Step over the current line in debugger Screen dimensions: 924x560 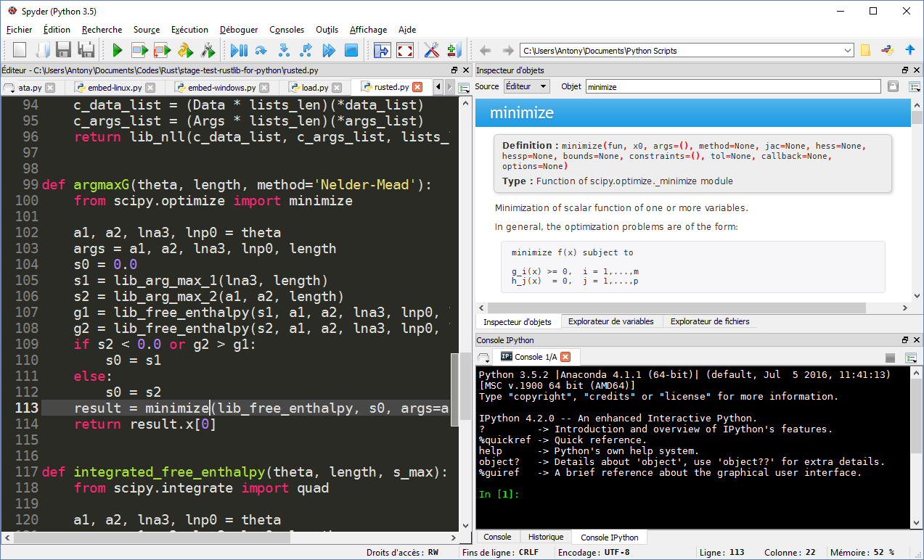261,50
